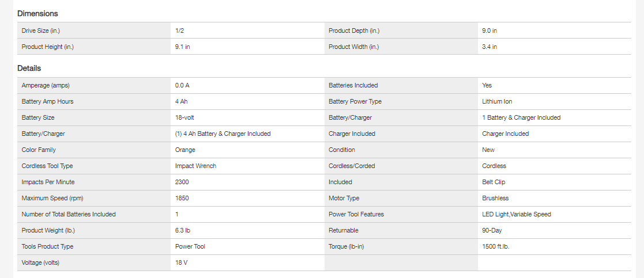Click the Impacts Per Minute label
The width and height of the screenshot is (644, 278).
[x=48, y=182]
